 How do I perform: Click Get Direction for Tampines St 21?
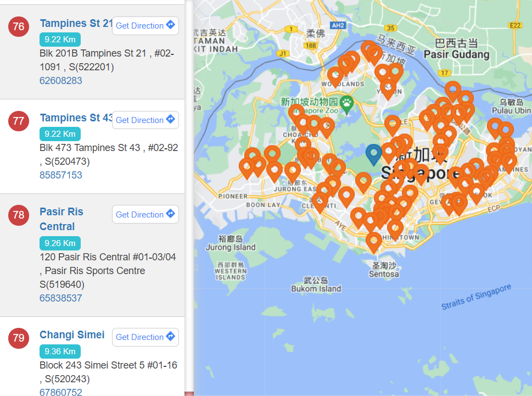coord(145,25)
